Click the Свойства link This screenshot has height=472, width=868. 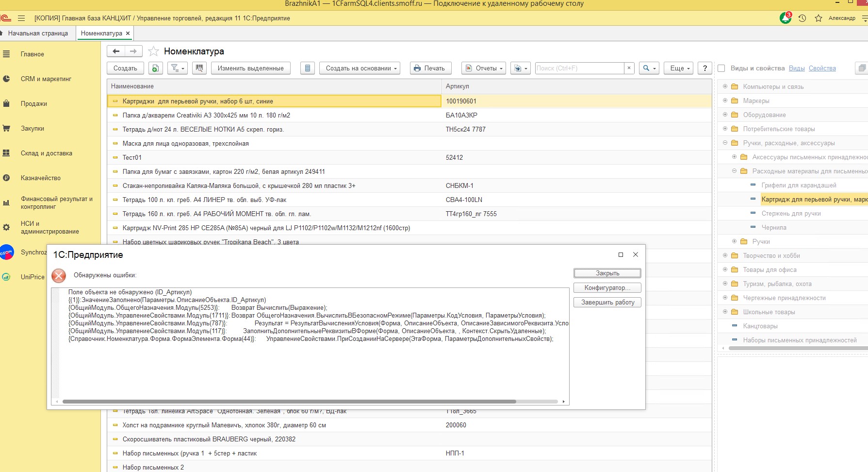point(822,68)
